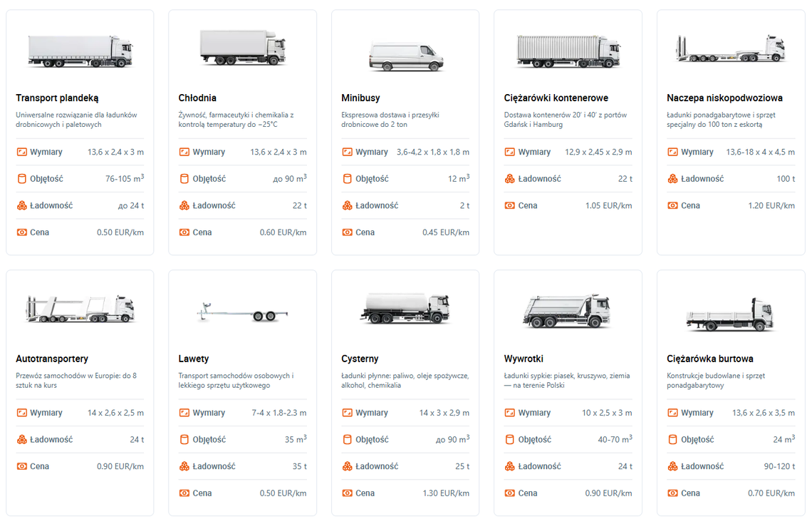Image resolution: width=812 pixels, height=524 pixels.
Task: Open the Chłodnia card title
Action: pos(197,98)
